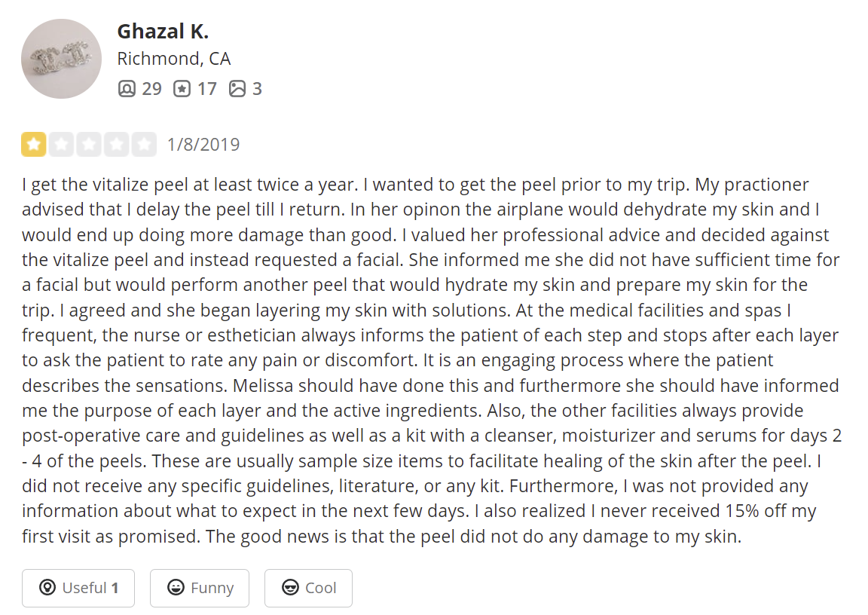Image resolution: width=868 pixels, height=615 pixels.
Task: Click the friends count icon
Action: (127, 89)
